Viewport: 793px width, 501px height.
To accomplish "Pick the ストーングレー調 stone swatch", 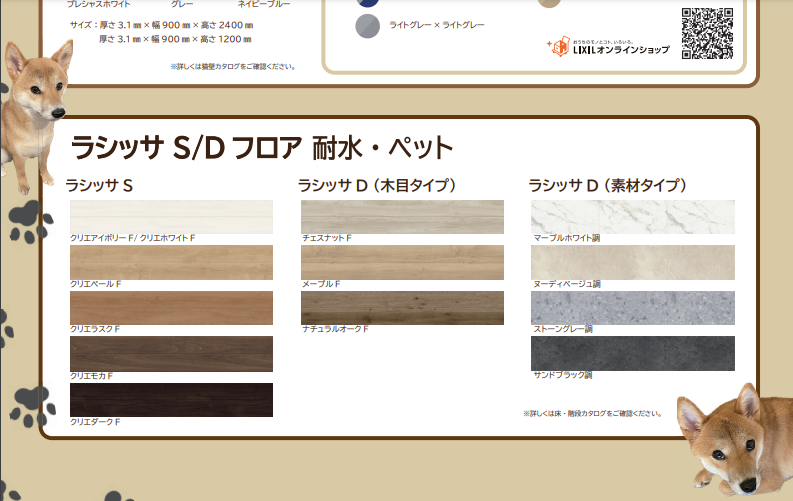I will click(633, 307).
